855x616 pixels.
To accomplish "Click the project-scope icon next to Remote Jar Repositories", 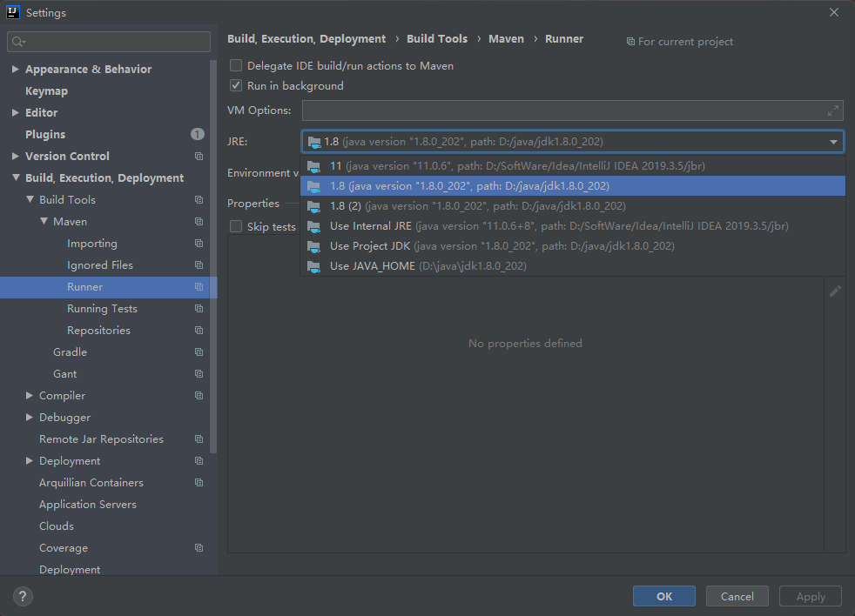I will 199,439.
